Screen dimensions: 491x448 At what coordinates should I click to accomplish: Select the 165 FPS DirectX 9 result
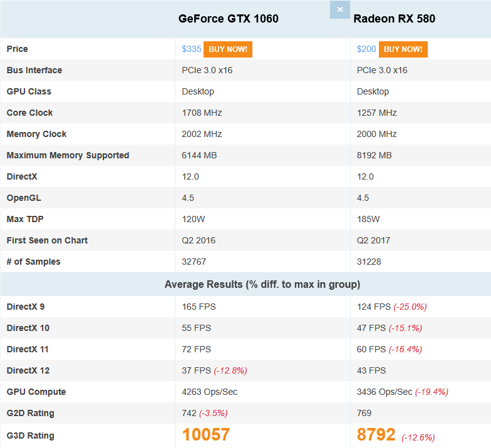point(199,307)
